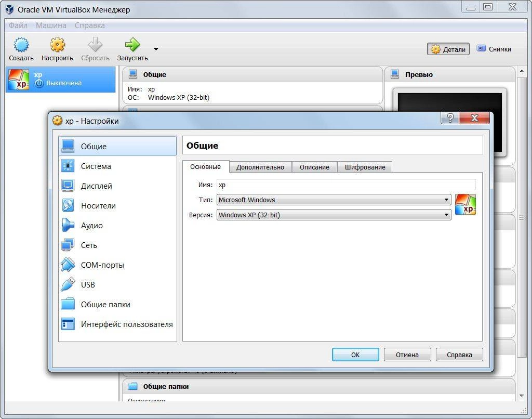Start the VM with the Запустить arrow

(132, 45)
